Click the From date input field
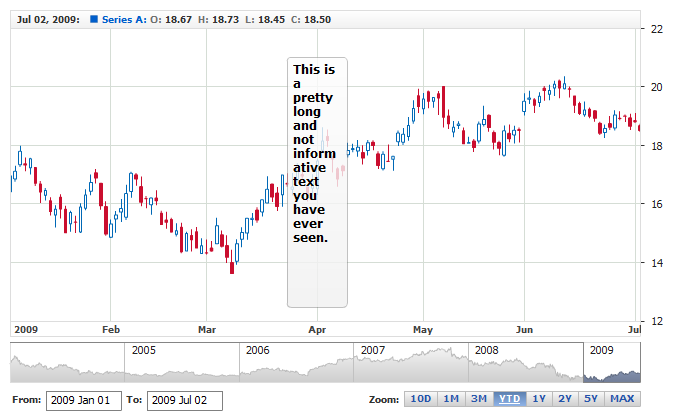700x420 pixels. tap(83, 400)
